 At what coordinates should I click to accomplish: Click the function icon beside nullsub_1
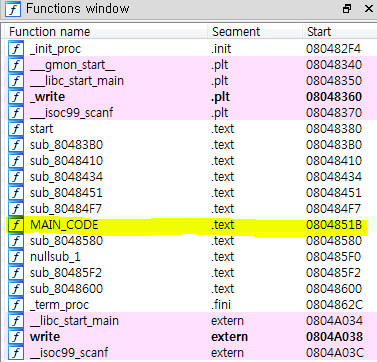(16, 257)
